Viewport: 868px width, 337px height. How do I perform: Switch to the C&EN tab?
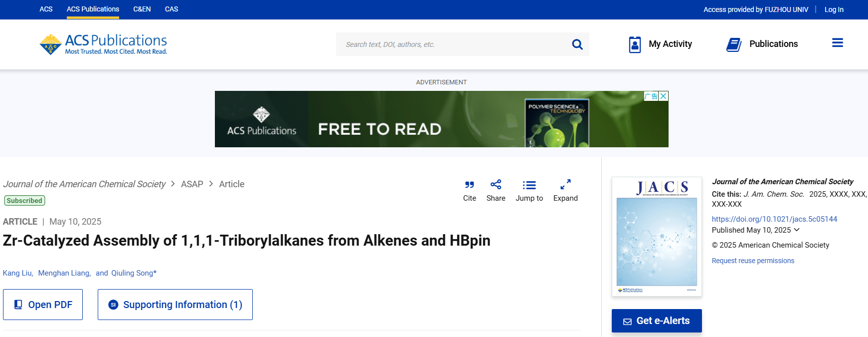tap(142, 9)
